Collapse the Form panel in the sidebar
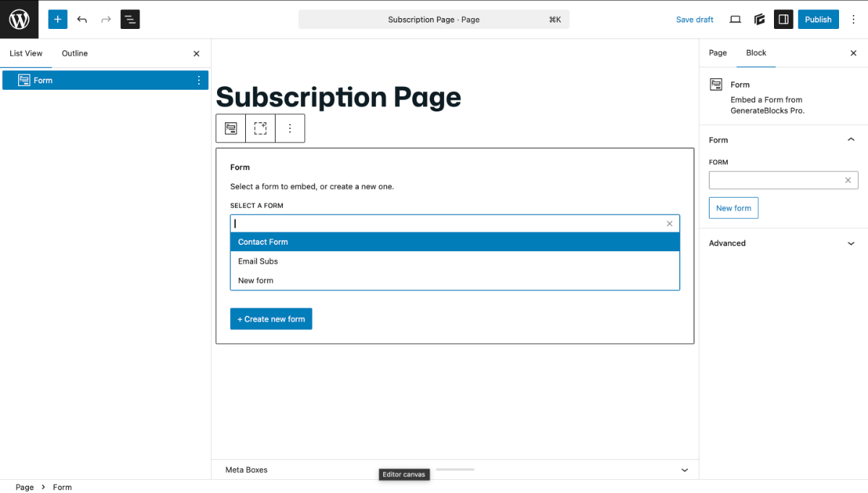This screenshot has height=493, width=868. click(783, 140)
